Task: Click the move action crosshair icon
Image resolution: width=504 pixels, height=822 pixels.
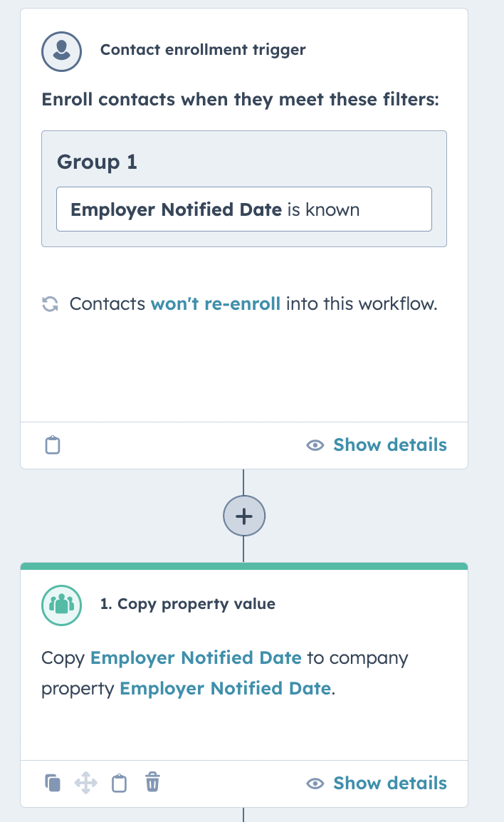Action: 85,783
